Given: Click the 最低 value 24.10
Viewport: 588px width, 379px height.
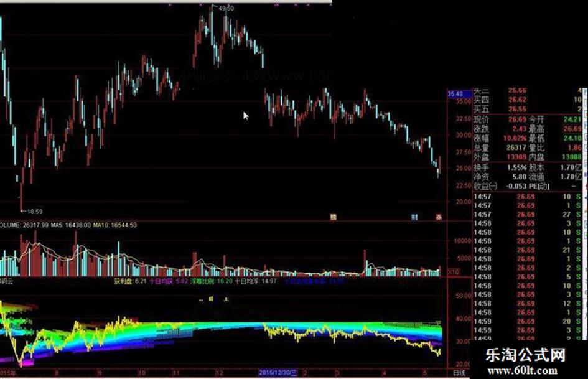Looking at the screenshot, I should 572,138.
